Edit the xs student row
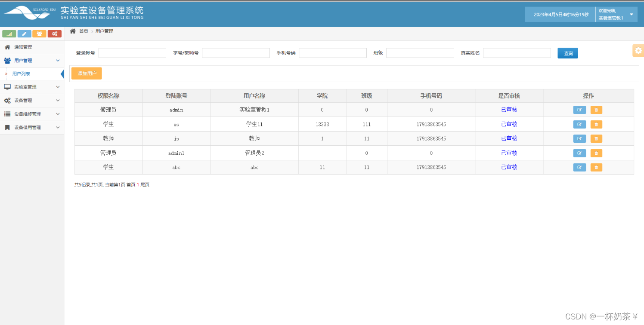The image size is (644, 325). pyautogui.click(x=579, y=124)
